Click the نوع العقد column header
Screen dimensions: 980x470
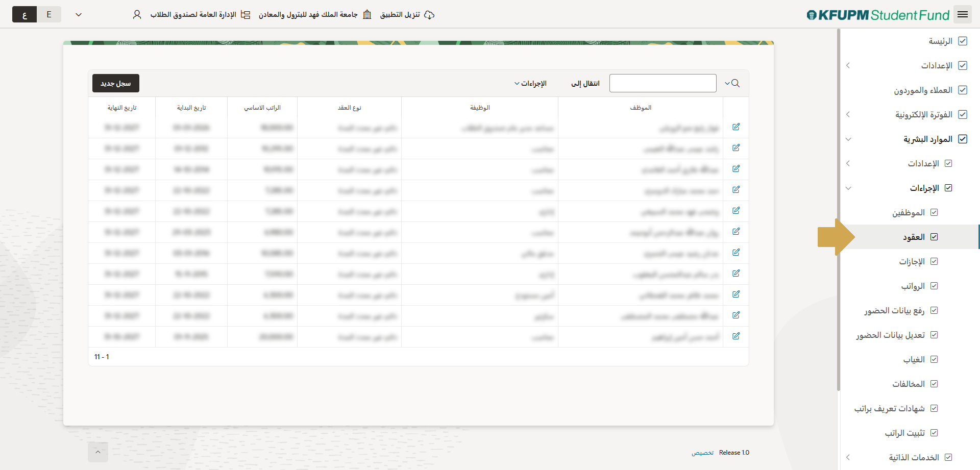point(350,108)
